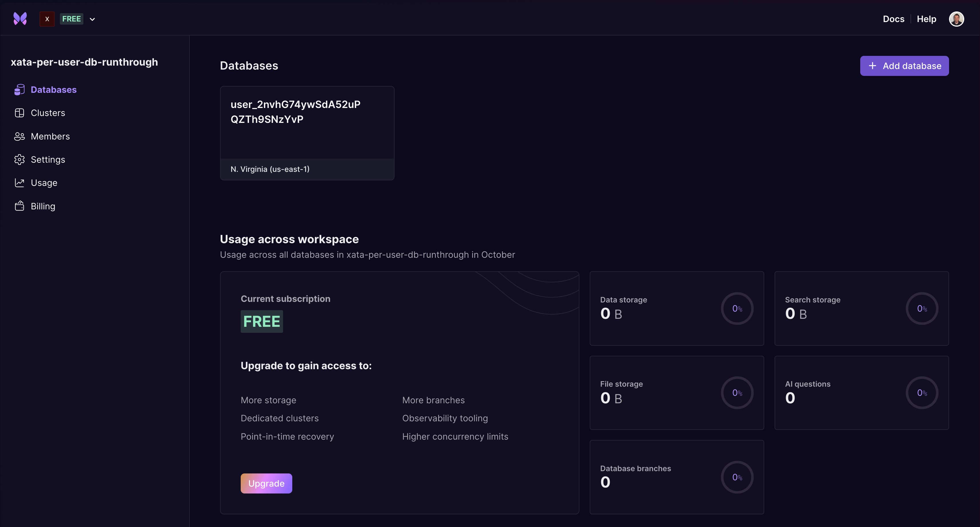Click the Xata butterfly logo
The height and width of the screenshot is (527, 980).
coord(20,19)
